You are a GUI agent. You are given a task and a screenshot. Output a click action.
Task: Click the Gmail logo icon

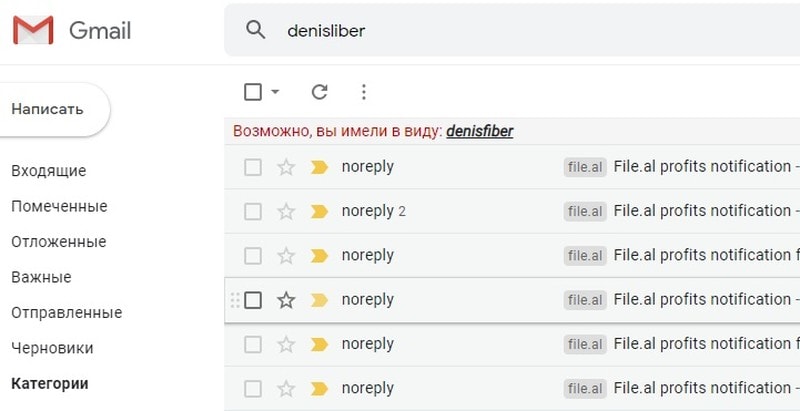(33, 31)
